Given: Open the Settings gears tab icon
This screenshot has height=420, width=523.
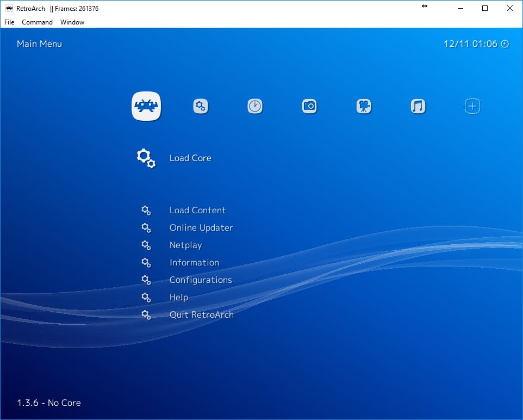Looking at the screenshot, I should pos(201,106).
